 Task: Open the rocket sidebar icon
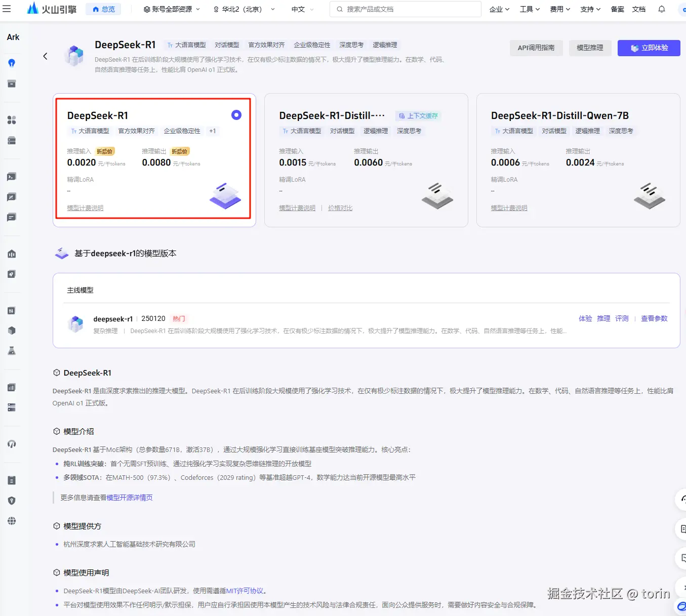12,274
